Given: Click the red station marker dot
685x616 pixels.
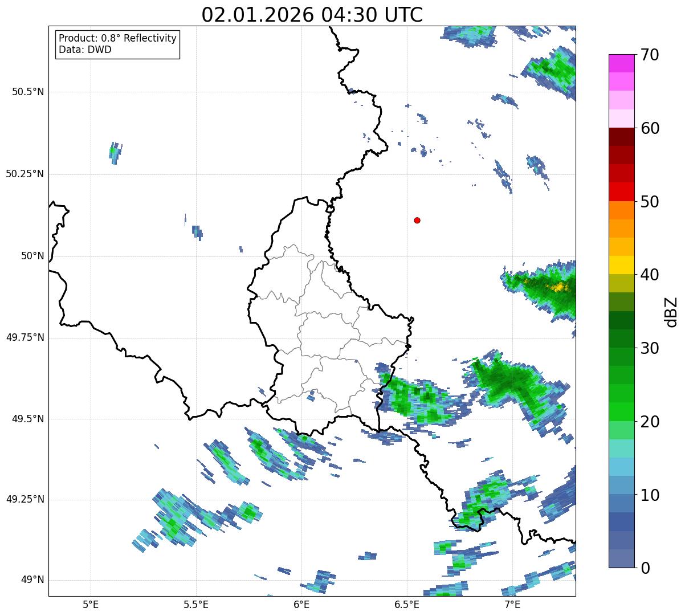Looking at the screenshot, I should click(417, 220).
